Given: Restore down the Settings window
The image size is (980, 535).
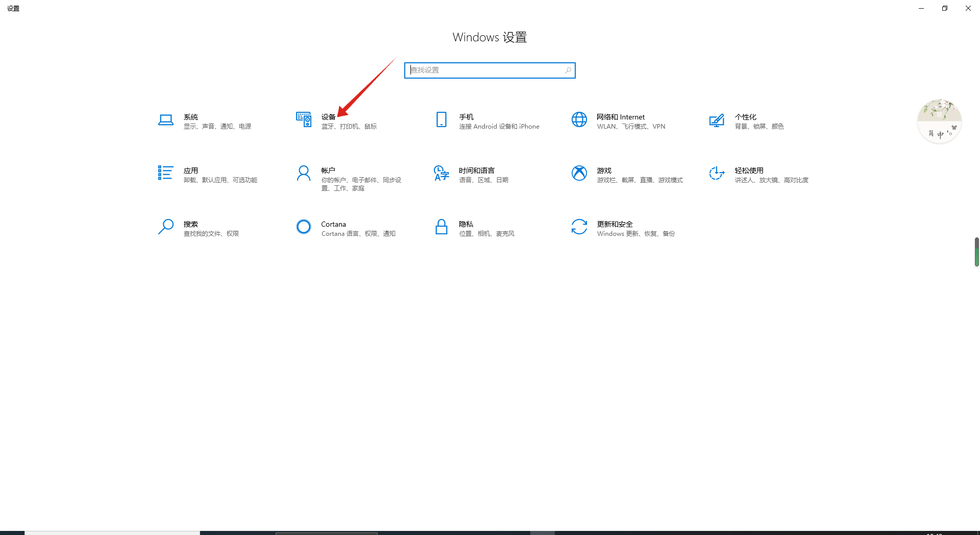Looking at the screenshot, I should [945, 8].
